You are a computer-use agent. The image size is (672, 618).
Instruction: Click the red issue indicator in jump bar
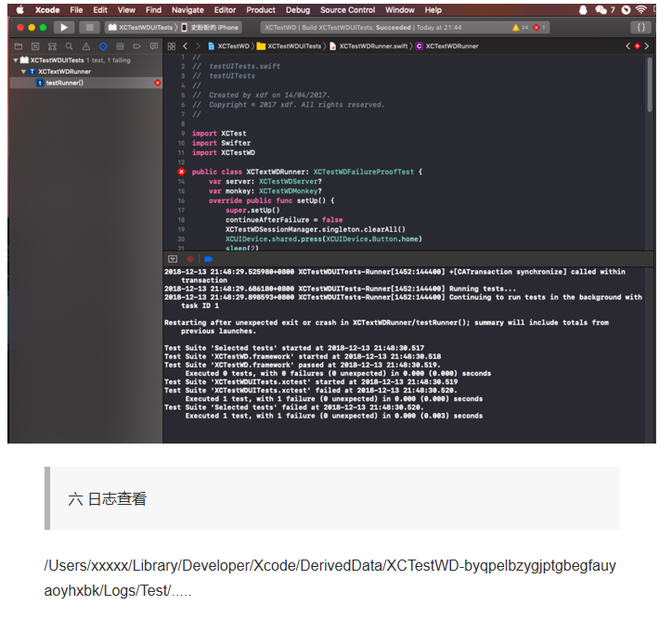(x=638, y=46)
